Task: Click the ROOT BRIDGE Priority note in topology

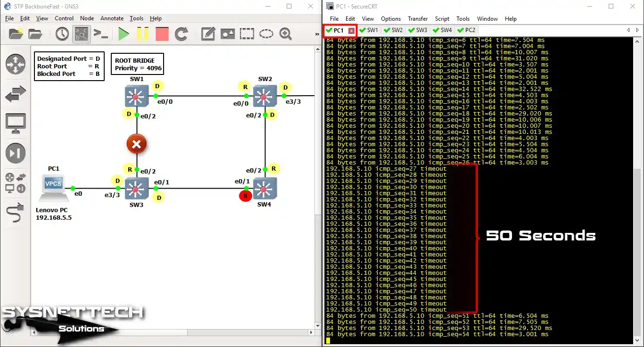Action: [x=137, y=65]
